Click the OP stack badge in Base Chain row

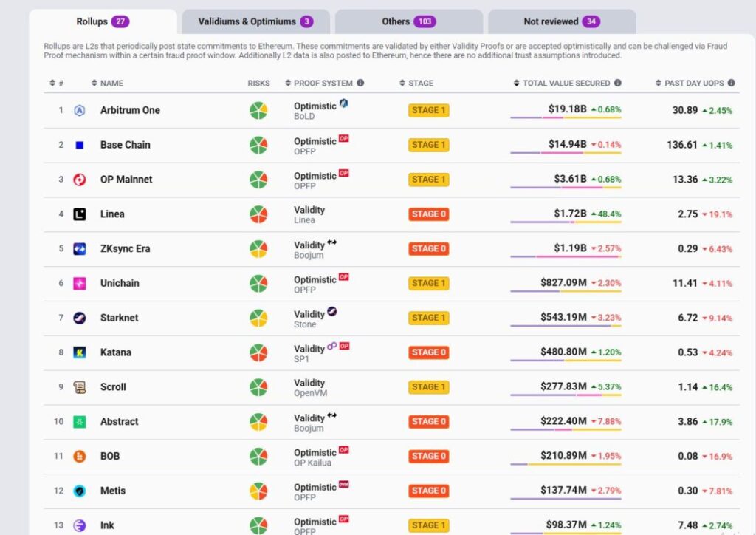pos(344,138)
